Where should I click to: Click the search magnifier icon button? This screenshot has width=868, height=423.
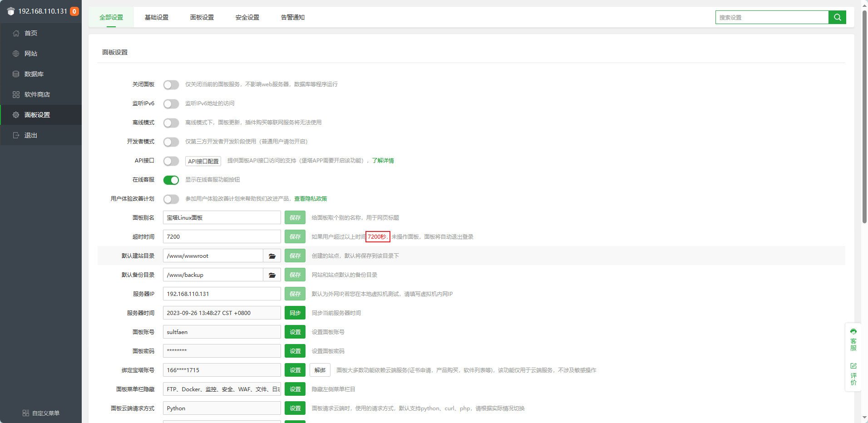(x=837, y=17)
